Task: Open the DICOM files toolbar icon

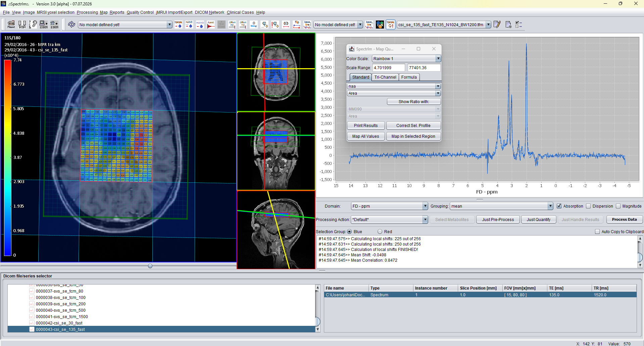Action: [22, 25]
